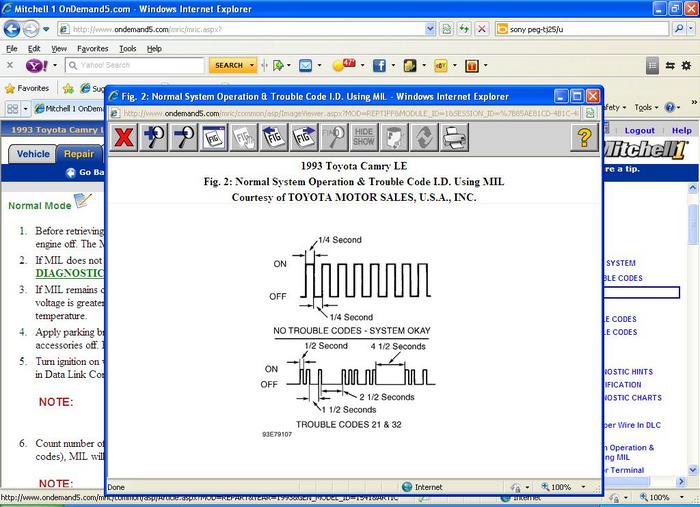Viewport: 700px width, 507px height.
Task: Click the Yahoo toolbar settings gear icon
Action: tap(686, 66)
